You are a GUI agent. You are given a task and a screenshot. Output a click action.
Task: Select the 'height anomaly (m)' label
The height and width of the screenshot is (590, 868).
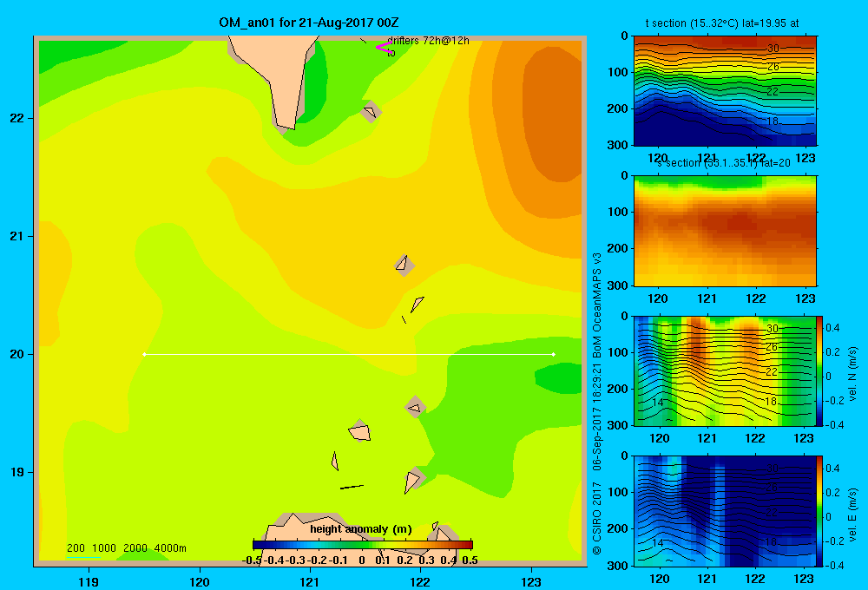[x=361, y=529]
